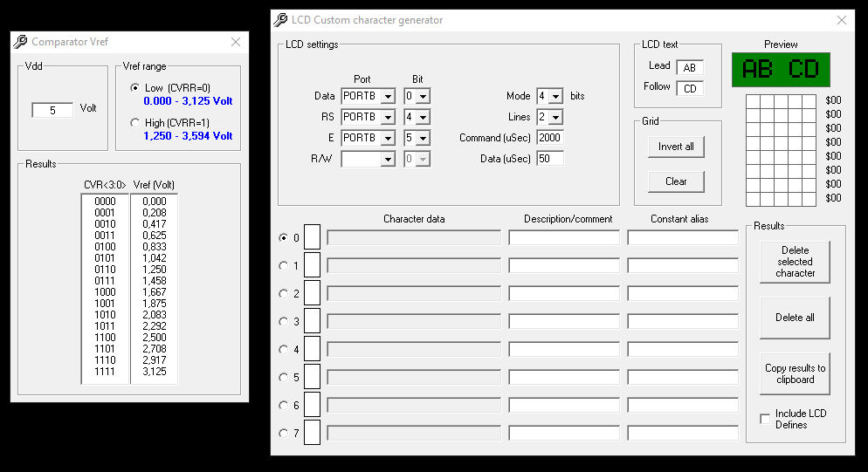Click Vref value 3,125 in results
Screen dimensions: 868x472
[155, 372]
